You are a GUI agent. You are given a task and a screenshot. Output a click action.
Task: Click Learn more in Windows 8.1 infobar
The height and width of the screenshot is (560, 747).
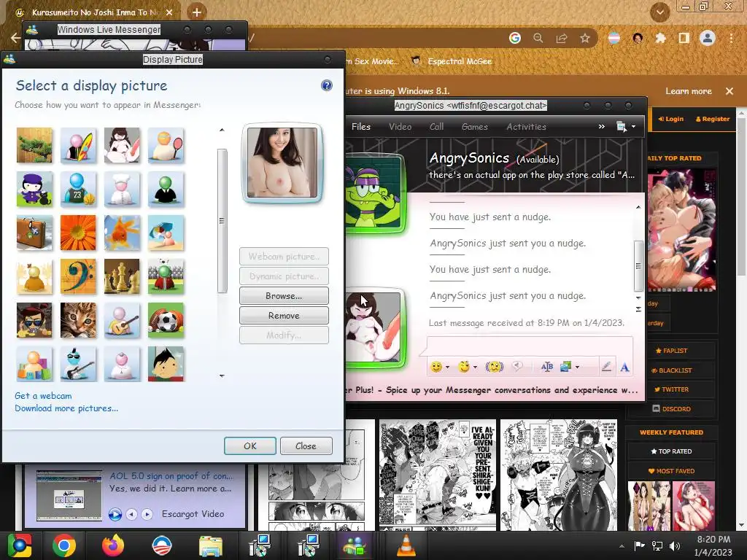coord(689,91)
